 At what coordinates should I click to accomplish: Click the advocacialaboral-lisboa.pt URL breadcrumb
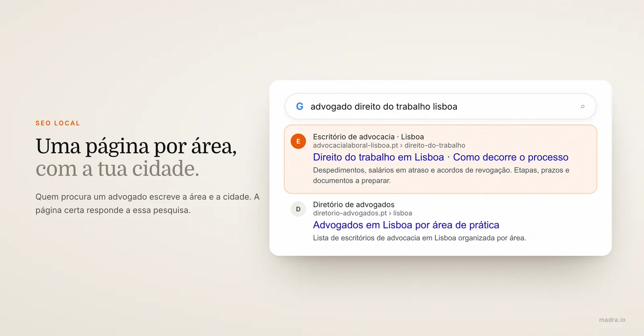(389, 145)
